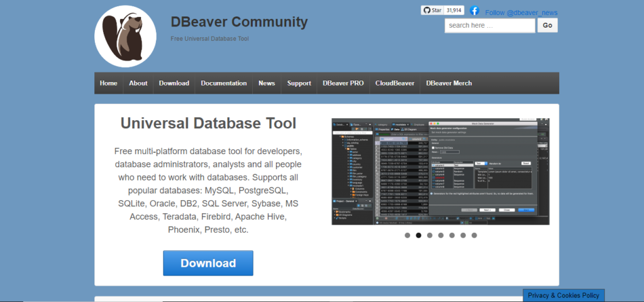The image size is (644, 302).
Task: Open the Privacy & Cookies Policy button
Action: (x=563, y=295)
